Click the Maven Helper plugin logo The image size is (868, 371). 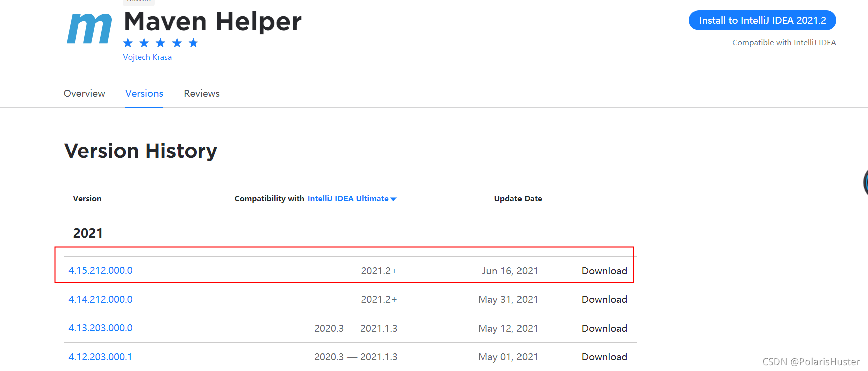pyautogui.click(x=89, y=29)
